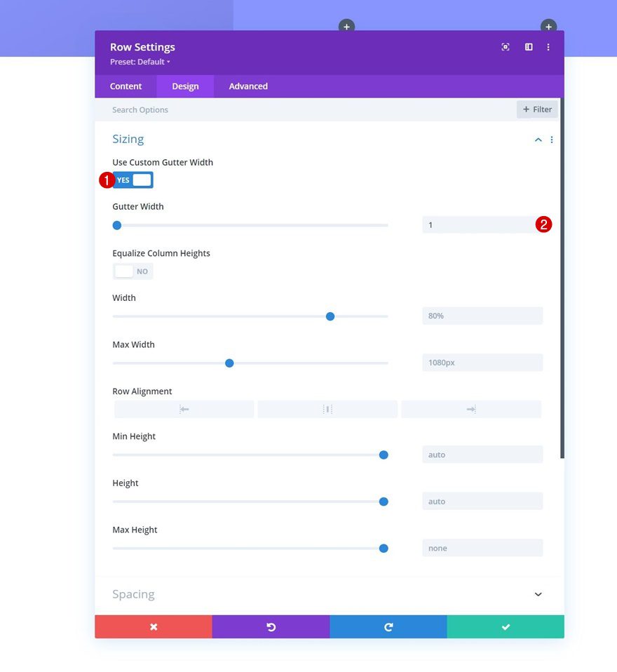
Task: Save settings with the green checkmark icon
Action: point(506,626)
